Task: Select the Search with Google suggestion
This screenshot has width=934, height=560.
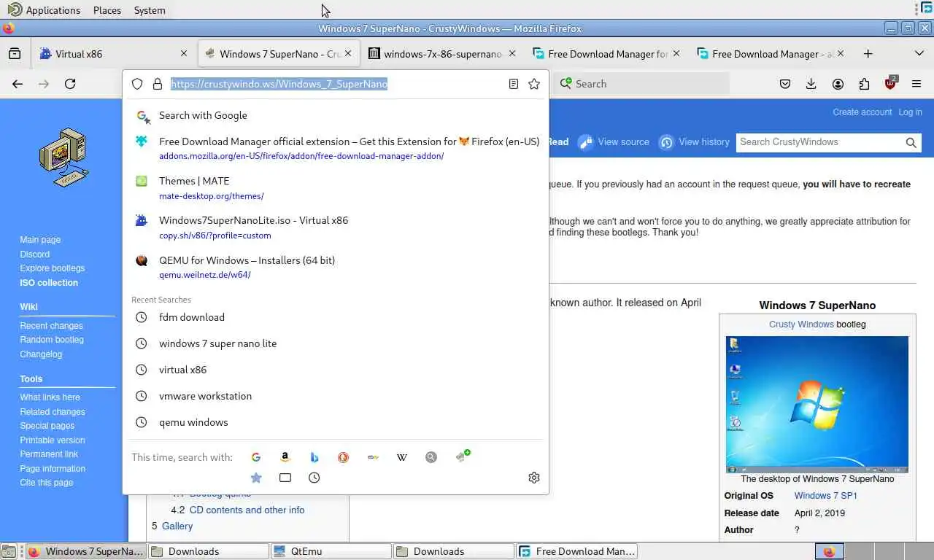Action: (336, 115)
